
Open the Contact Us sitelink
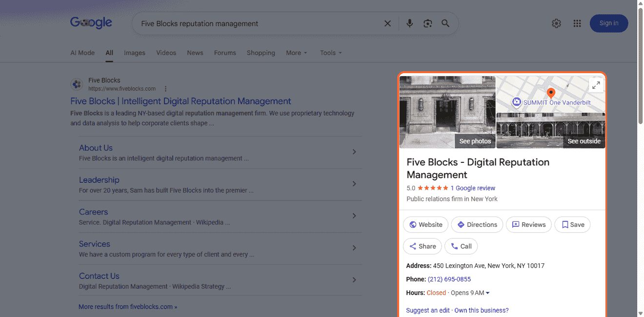pos(99,276)
